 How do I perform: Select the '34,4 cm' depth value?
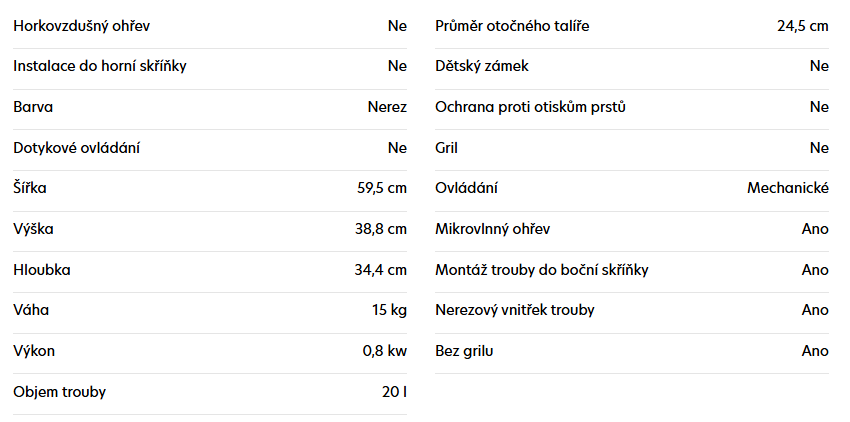point(382,270)
